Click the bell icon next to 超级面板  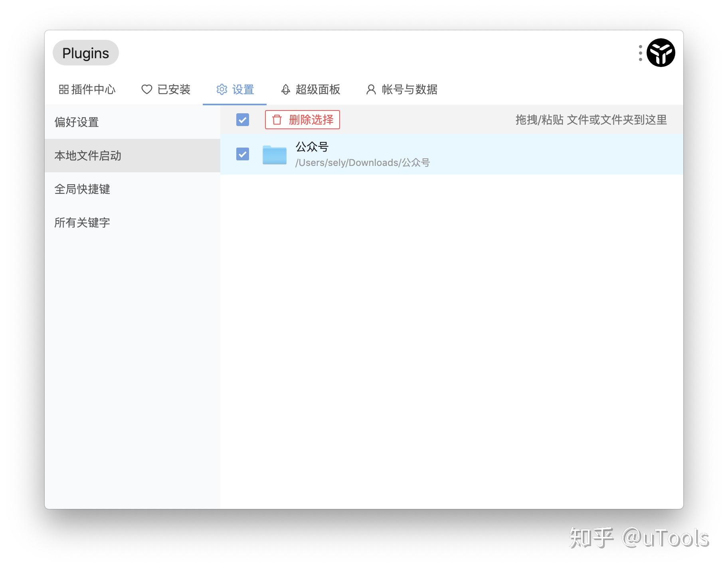click(x=285, y=90)
